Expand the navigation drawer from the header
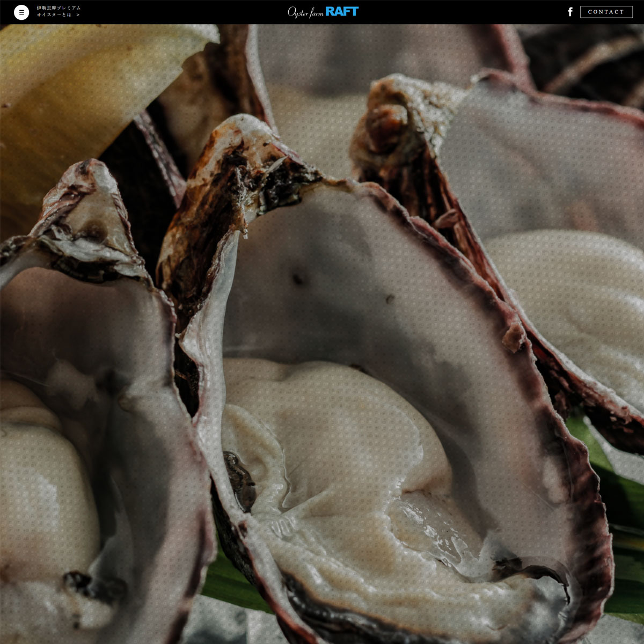The width and height of the screenshot is (644, 644). 21,12
